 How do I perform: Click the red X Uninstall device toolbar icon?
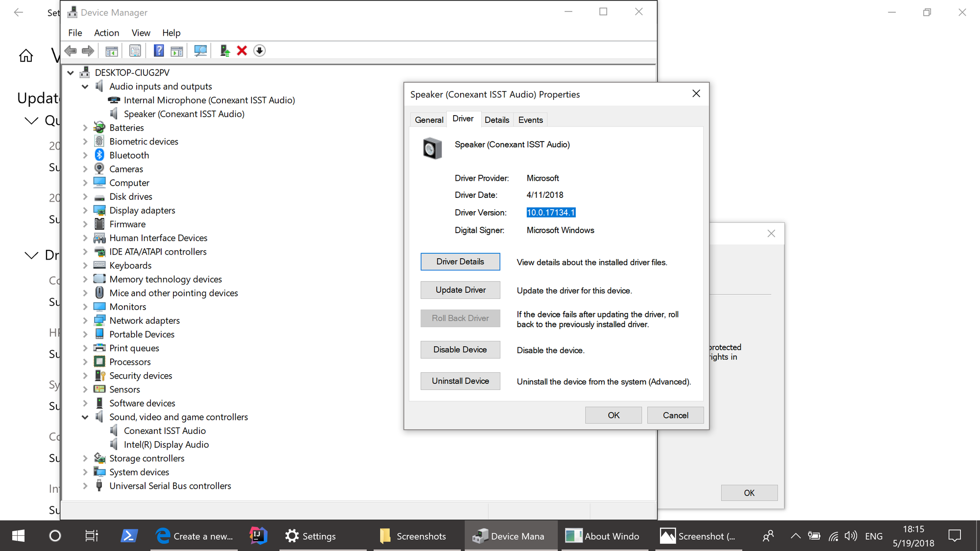click(x=242, y=50)
